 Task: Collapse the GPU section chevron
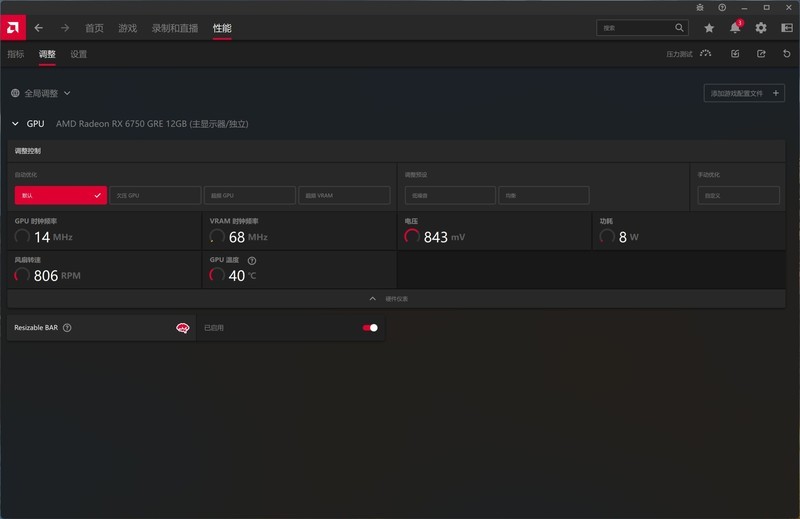pos(15,123)
